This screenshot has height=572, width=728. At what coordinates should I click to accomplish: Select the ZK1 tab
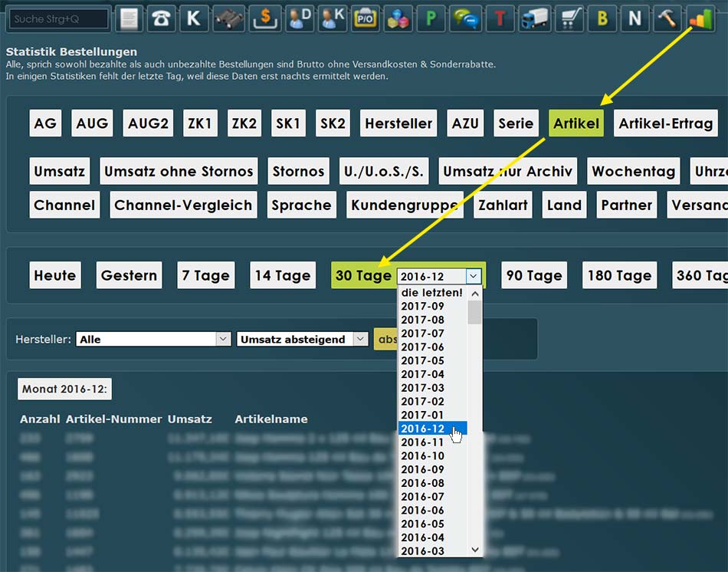[x=200, y=123]
